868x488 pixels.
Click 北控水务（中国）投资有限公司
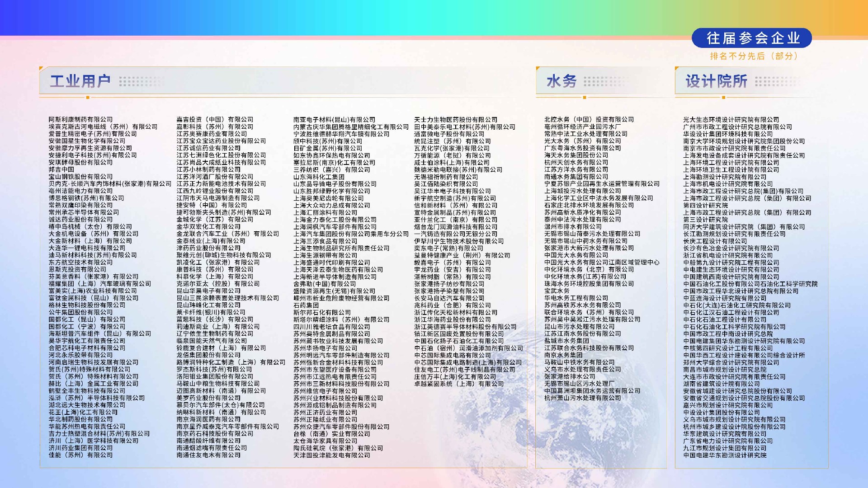coord(590,120)
